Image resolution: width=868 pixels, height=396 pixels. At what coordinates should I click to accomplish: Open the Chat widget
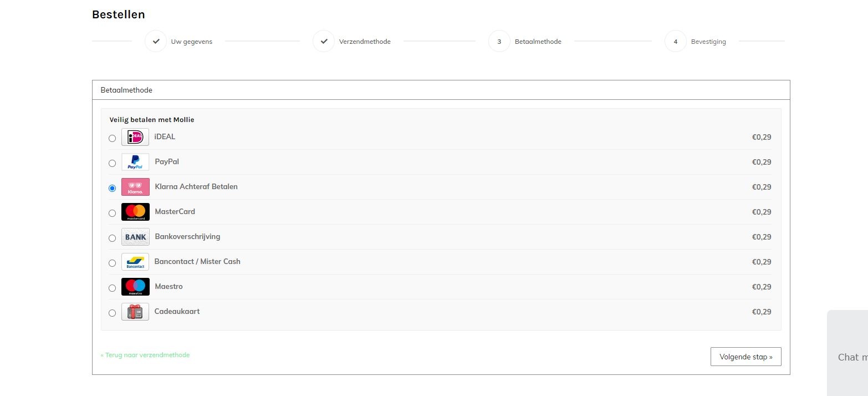[x=847, y=353]
